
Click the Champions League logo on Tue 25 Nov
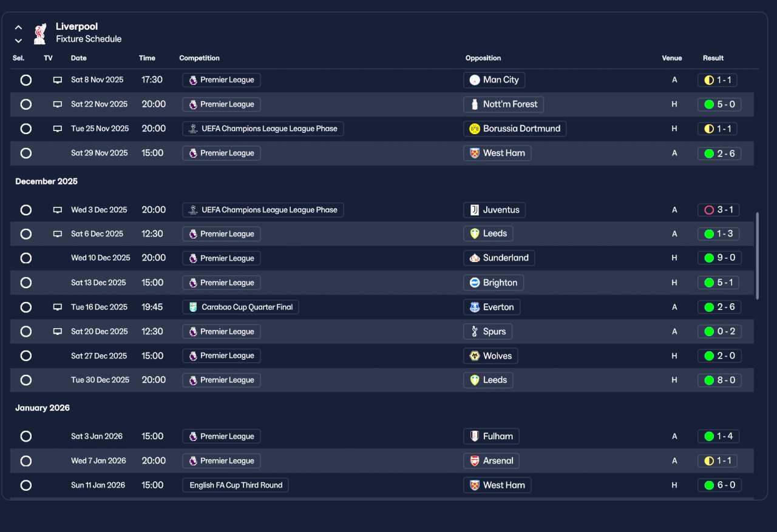pyautogui.click(x=193, y=129)
